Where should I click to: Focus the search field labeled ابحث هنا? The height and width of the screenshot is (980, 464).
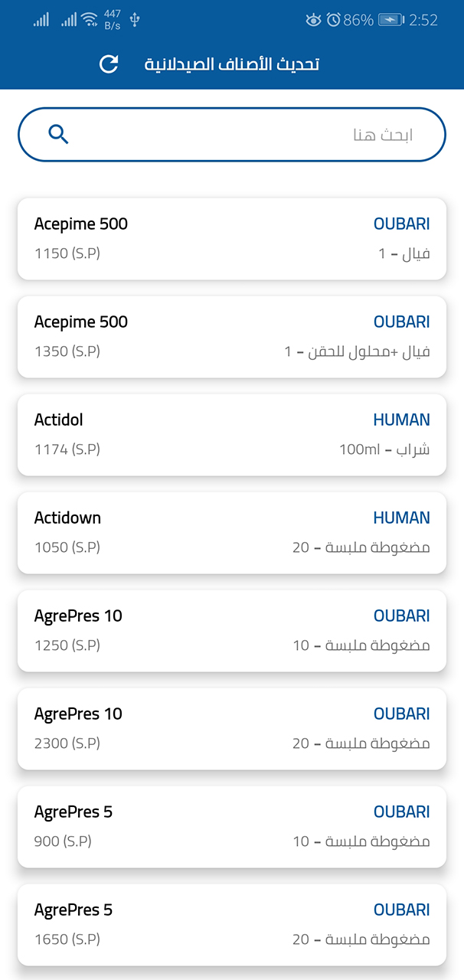tap(232, 135)
